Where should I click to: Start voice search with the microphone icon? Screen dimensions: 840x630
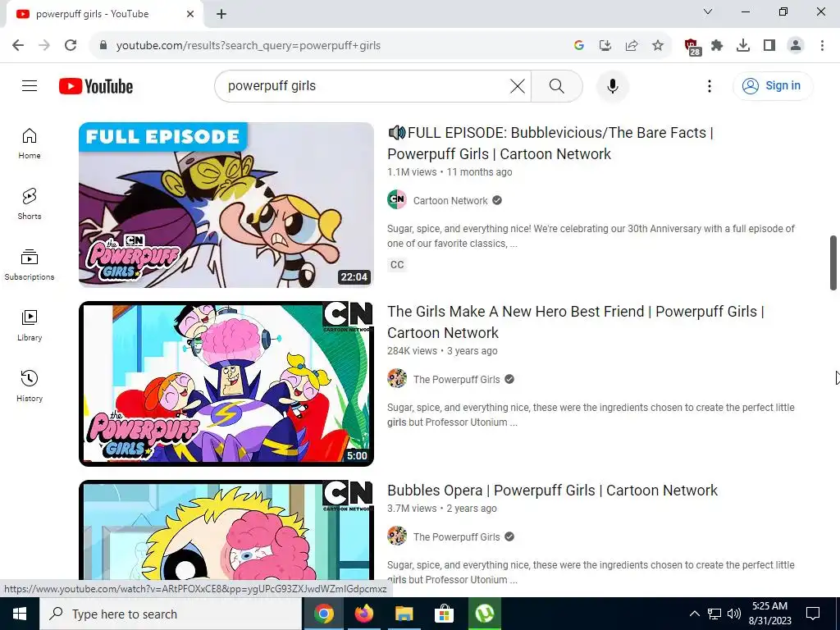[612, 86]
